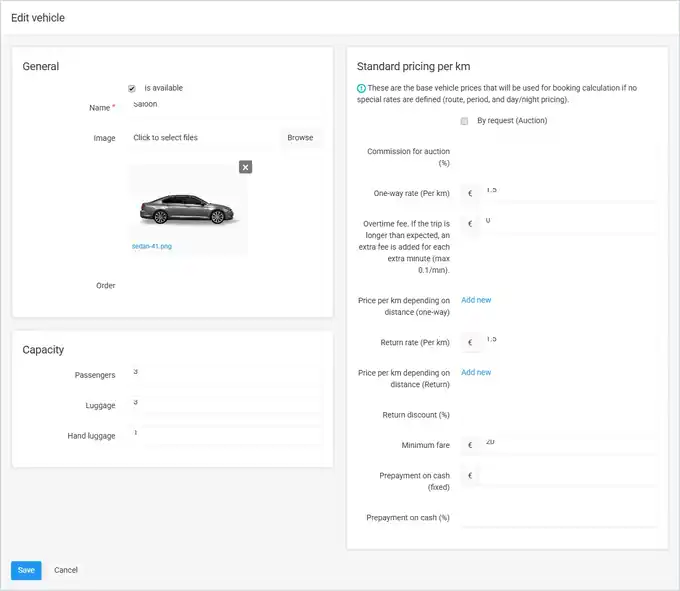Viewport: 680px width, 591px height.
Task: Focus the One-way rate (Per km) field
Action: (569, 193)
